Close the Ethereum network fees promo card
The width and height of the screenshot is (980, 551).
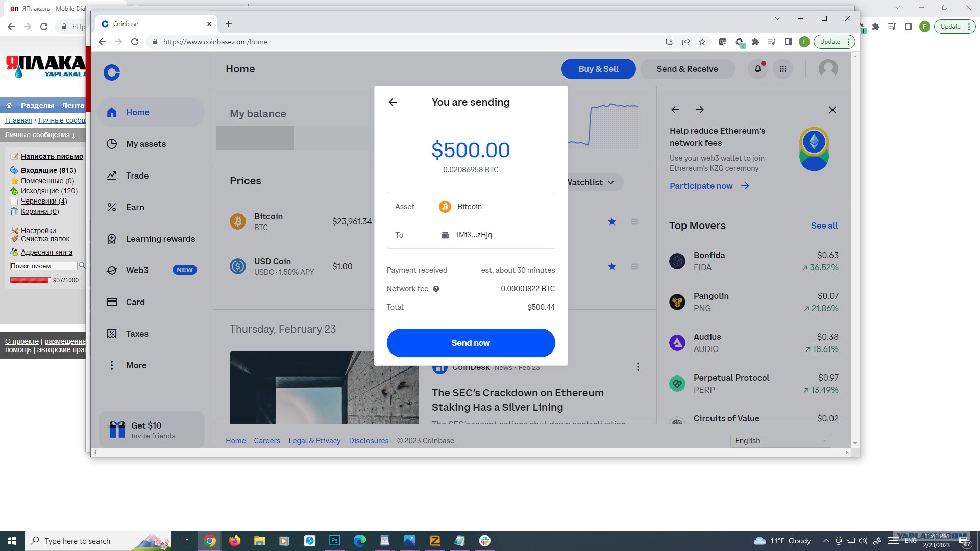click(x=832, y=110)
